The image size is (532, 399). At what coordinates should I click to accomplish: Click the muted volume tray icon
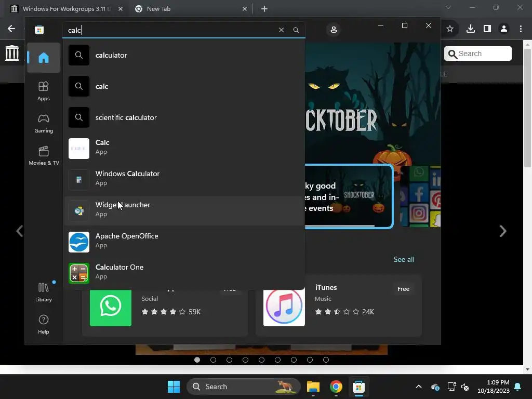coord(465,387)
